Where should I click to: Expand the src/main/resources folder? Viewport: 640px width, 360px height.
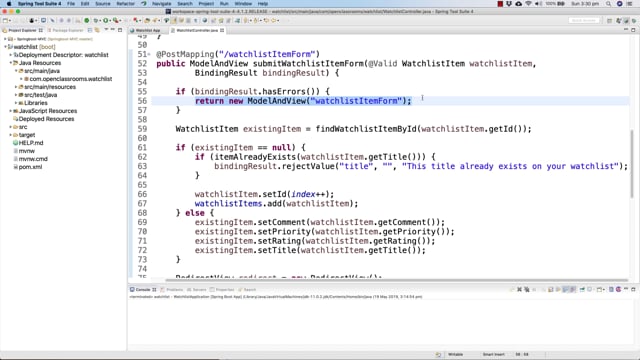tap(16, 87)
